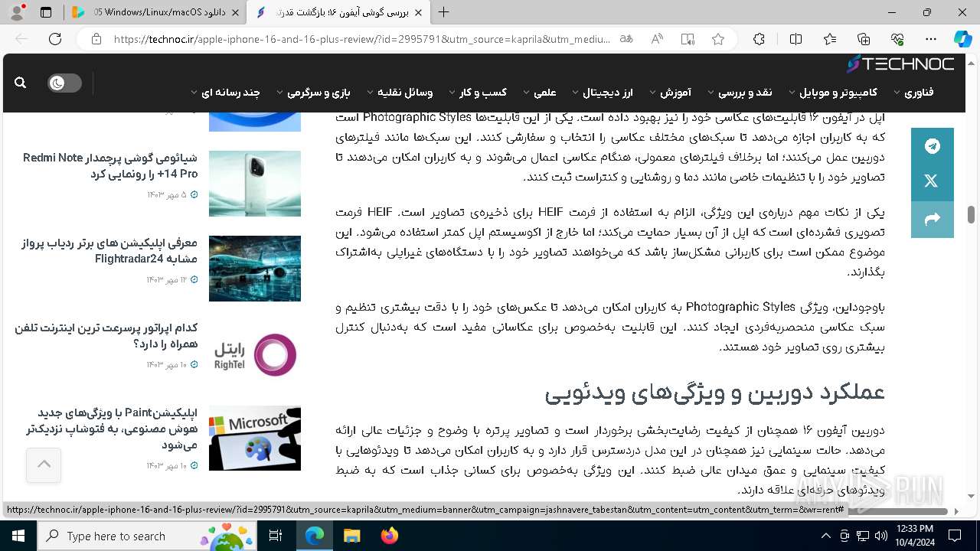Open the Flightradar24 alternatives article link

[x=109, y=251]
